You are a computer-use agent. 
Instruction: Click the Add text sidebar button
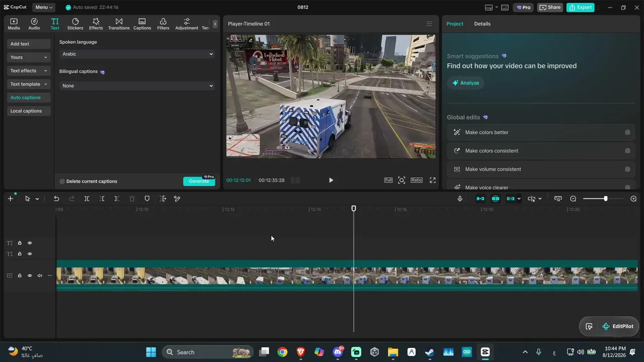click(x=29, y=44)
